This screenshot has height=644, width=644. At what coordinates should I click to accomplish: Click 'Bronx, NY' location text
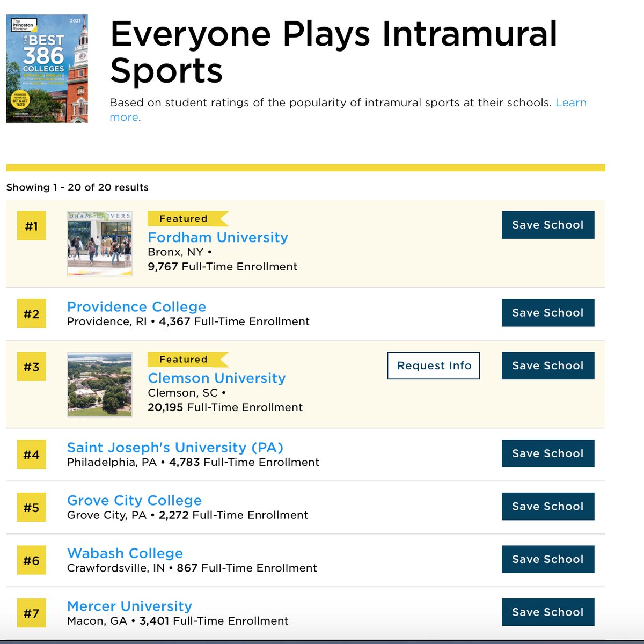175,252
